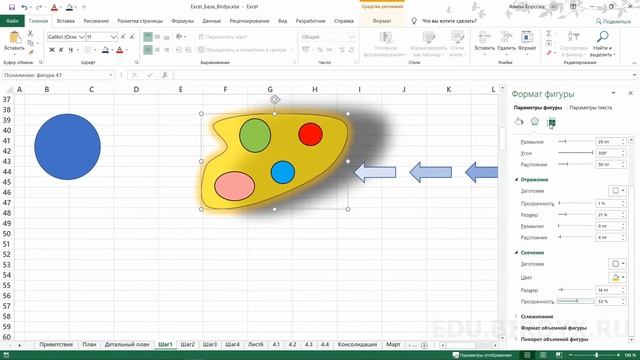Click the Save icon in quick access toolbar

click(11, 7)
